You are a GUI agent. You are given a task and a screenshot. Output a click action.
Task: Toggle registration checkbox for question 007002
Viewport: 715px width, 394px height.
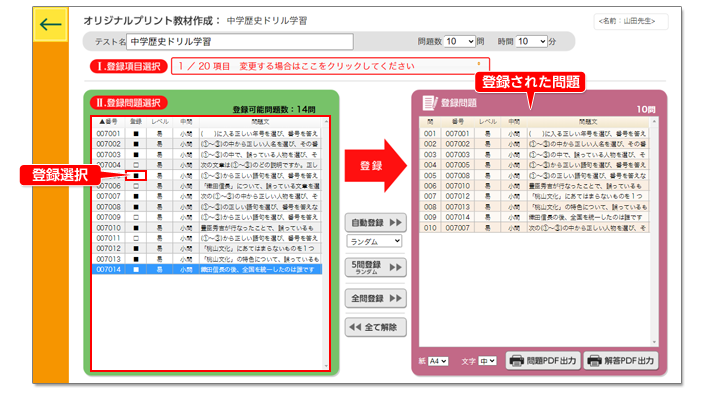[x=136, y=144]
